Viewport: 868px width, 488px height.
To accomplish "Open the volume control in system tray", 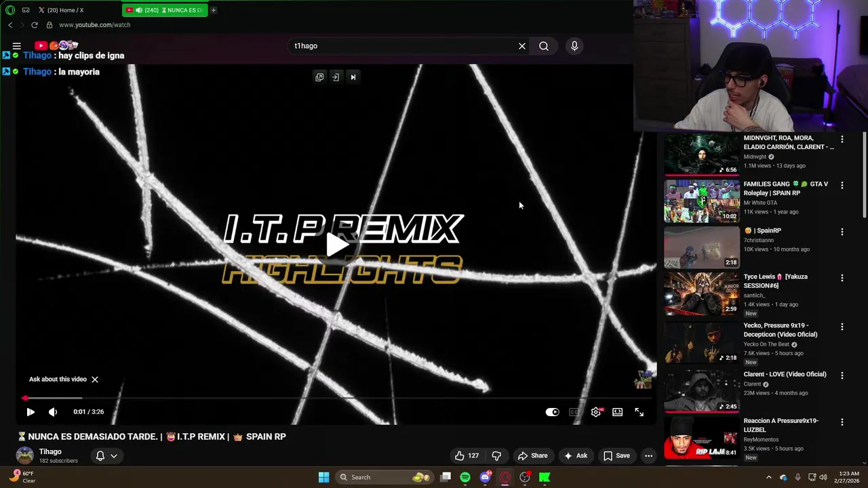I will [x=823, y=477].
